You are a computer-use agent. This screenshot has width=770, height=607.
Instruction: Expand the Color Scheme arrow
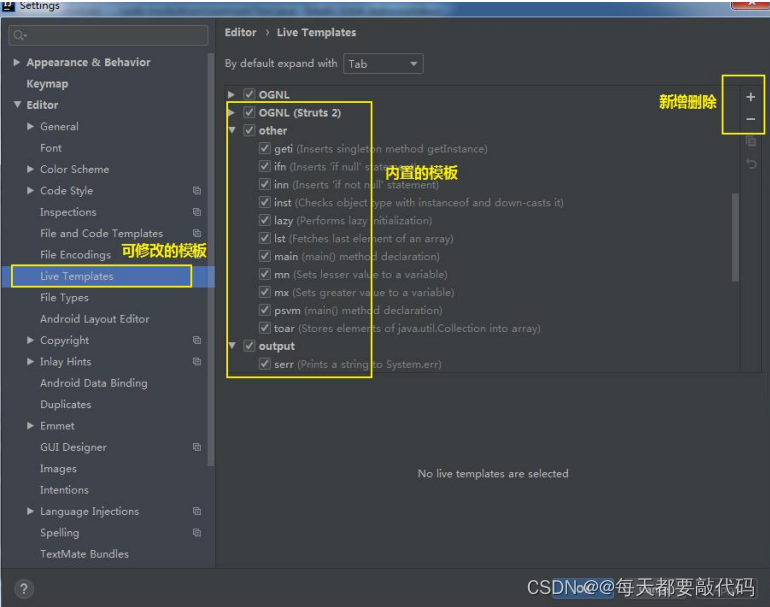(x=30, y=169)
